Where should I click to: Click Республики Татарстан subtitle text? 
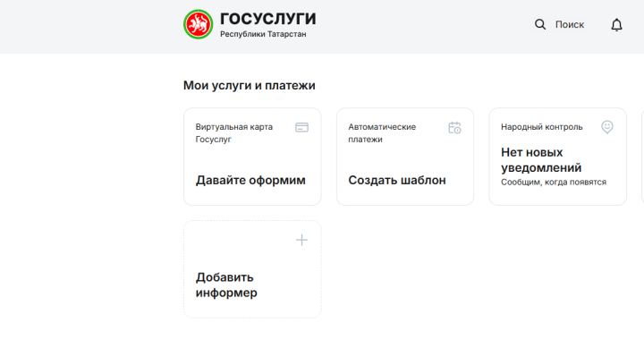point(263,34)
